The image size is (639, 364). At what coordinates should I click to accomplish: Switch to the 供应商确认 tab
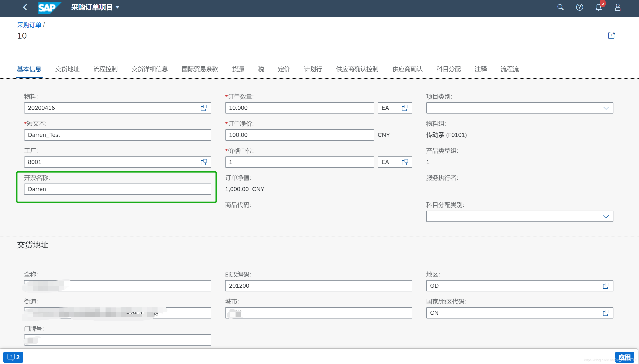tap(407, 69)
